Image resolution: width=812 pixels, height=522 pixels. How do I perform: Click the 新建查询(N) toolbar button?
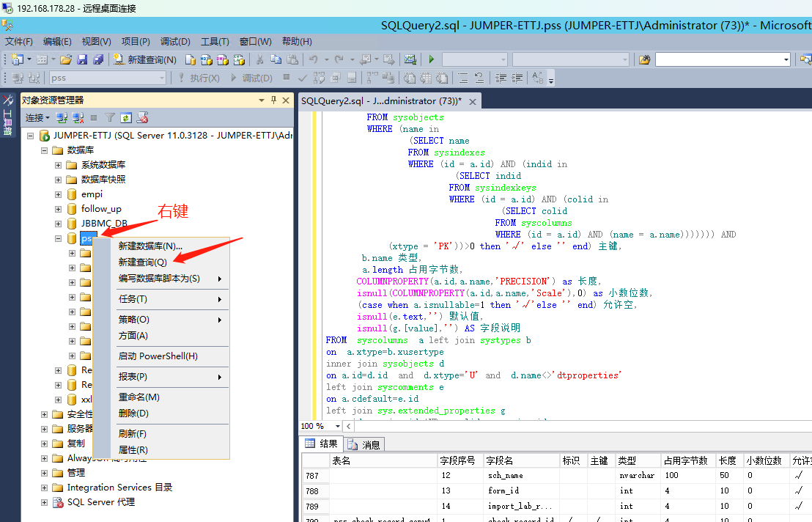coord(146,59)
